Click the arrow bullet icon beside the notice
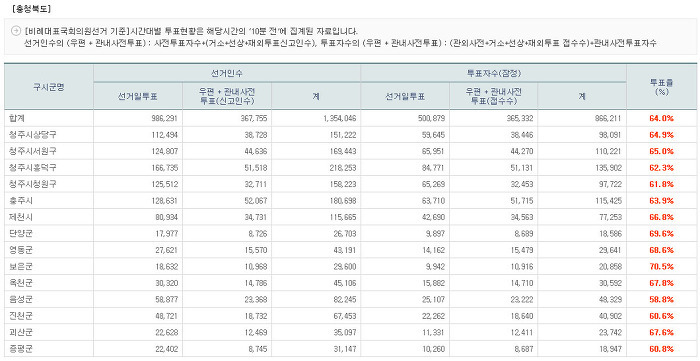The width and height of the screenshot is (700, 361). [16, 31]
